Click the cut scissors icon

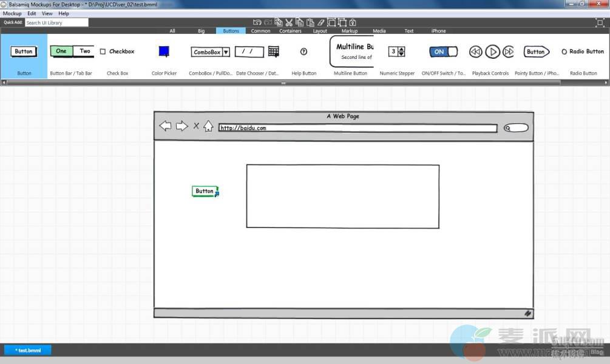289,22
